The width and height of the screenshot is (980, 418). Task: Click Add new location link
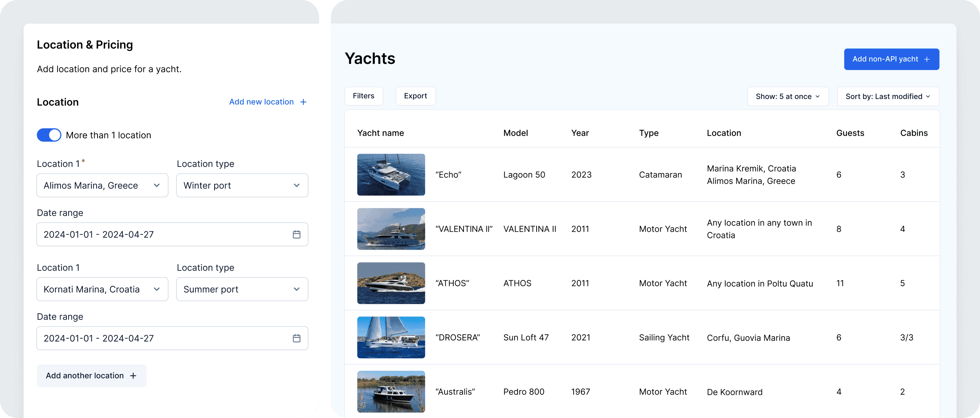262,102
